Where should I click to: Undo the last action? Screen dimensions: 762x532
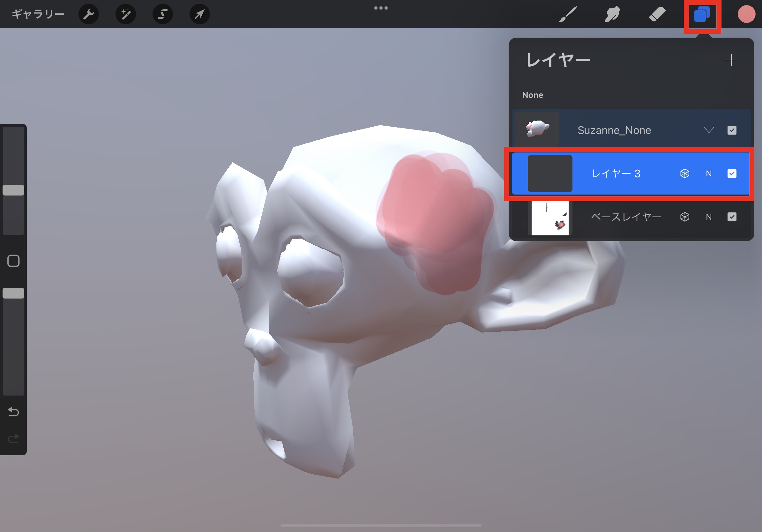click(x=13, y=412)
